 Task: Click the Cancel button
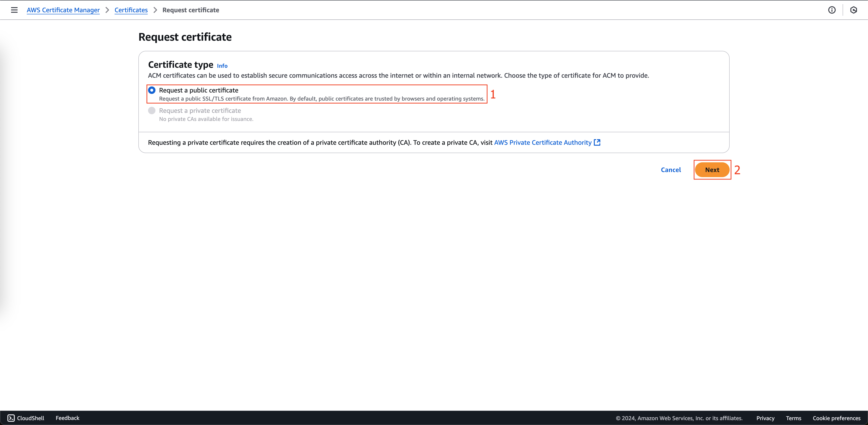(671, 170)
